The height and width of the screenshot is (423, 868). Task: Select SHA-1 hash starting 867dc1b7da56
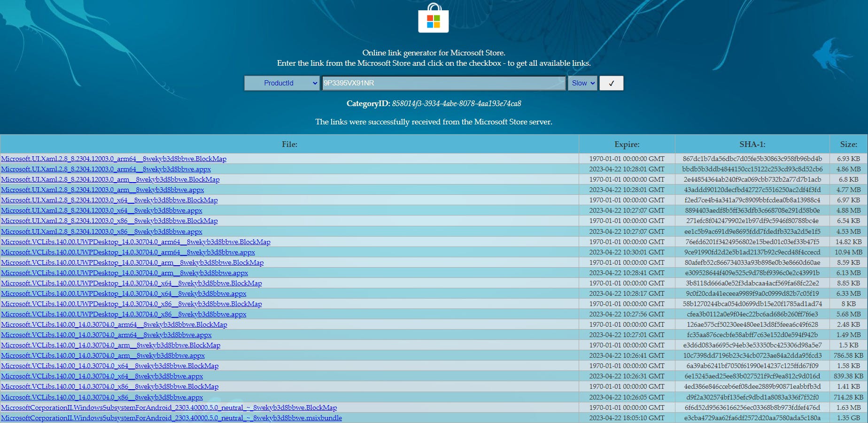pyautogui.click(x=752, y=159)
